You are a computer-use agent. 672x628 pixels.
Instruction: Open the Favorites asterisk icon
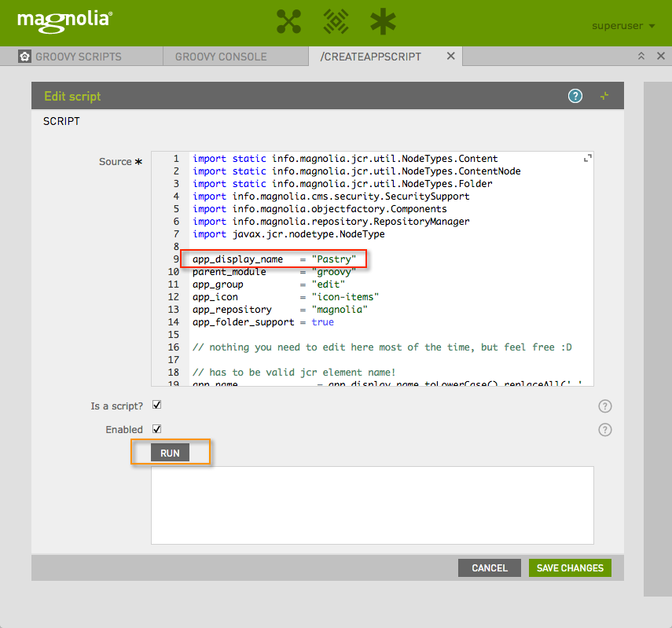pyautogui.click(x=383, y=22)
